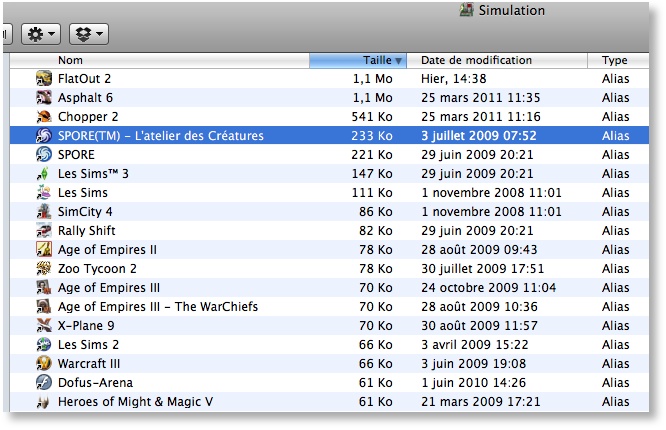Screen dimensions: 666x430
Task: Click the Simulation folder title icon
Action: pos(466,10)
